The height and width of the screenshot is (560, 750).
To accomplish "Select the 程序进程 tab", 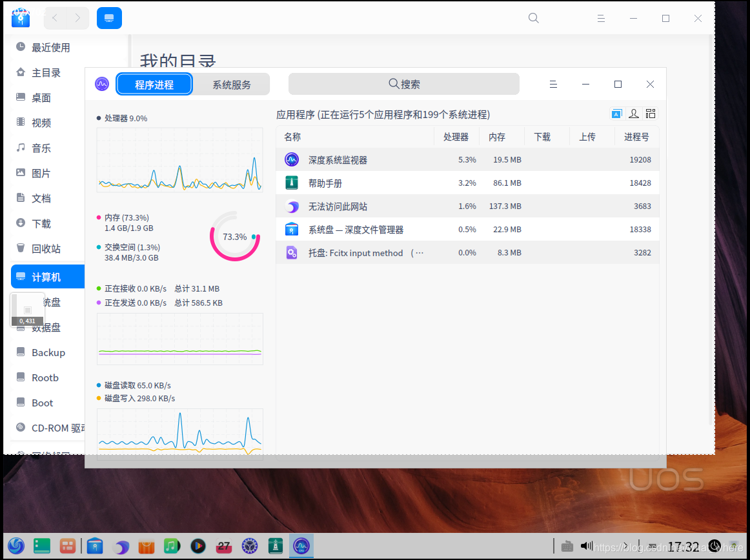I will (x=154, y=84).
